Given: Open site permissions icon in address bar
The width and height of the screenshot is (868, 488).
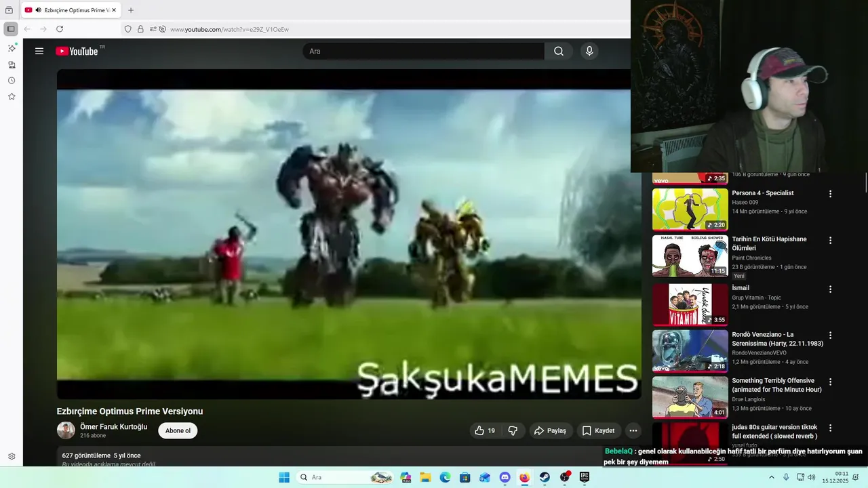Looking at the screenshot, I should pyautogui.click(x=153, y=29).
